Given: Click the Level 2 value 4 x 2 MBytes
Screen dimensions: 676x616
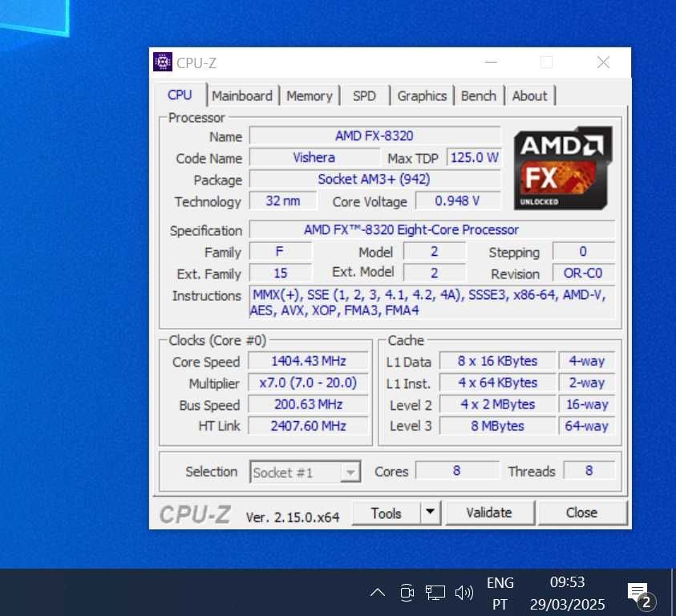Looking at the screenshot, I should tap(497, 404).
